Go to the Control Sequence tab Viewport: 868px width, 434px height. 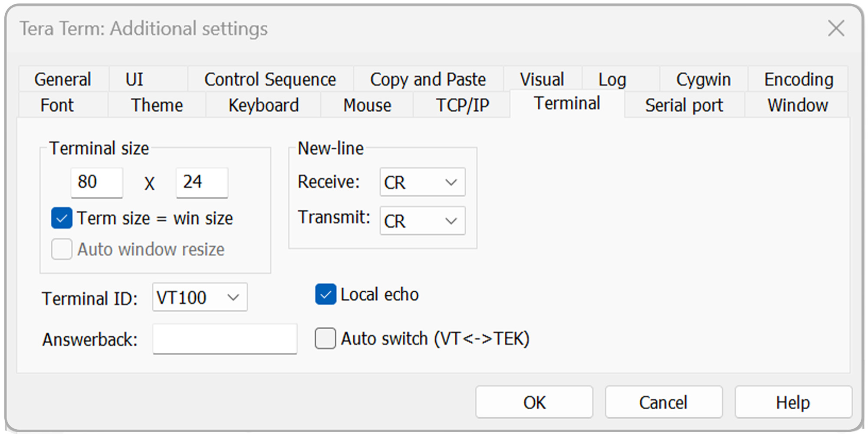[x=270, y=79]
